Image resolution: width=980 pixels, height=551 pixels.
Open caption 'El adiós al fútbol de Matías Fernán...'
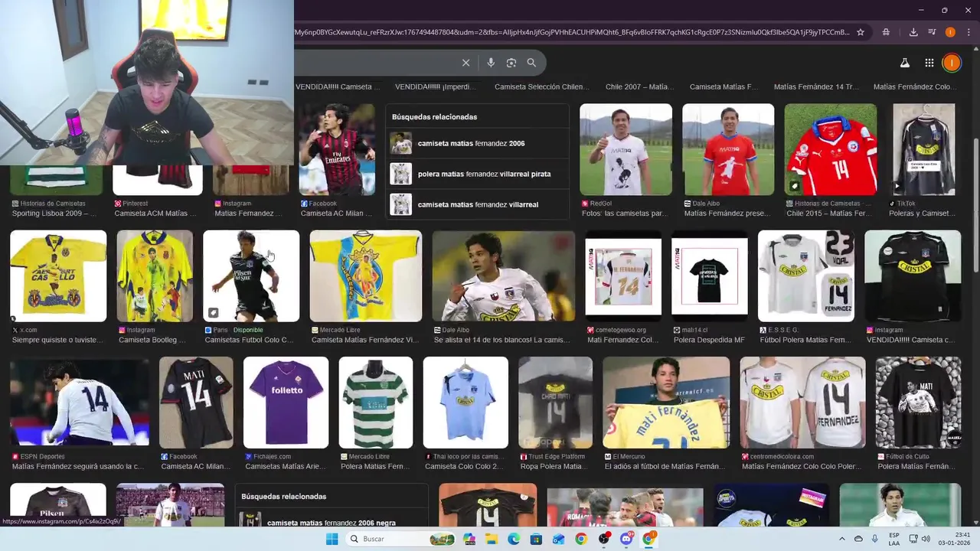click(665, 466)
